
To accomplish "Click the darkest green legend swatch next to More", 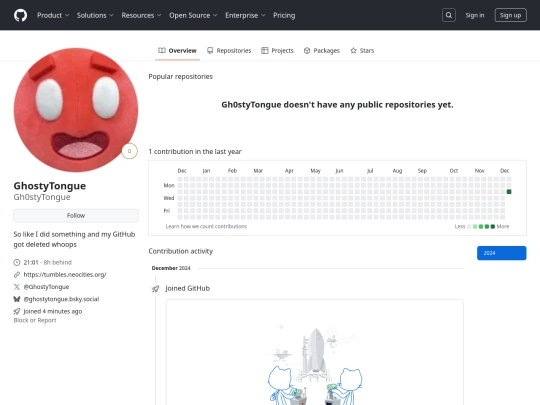I will click(493, 227).
